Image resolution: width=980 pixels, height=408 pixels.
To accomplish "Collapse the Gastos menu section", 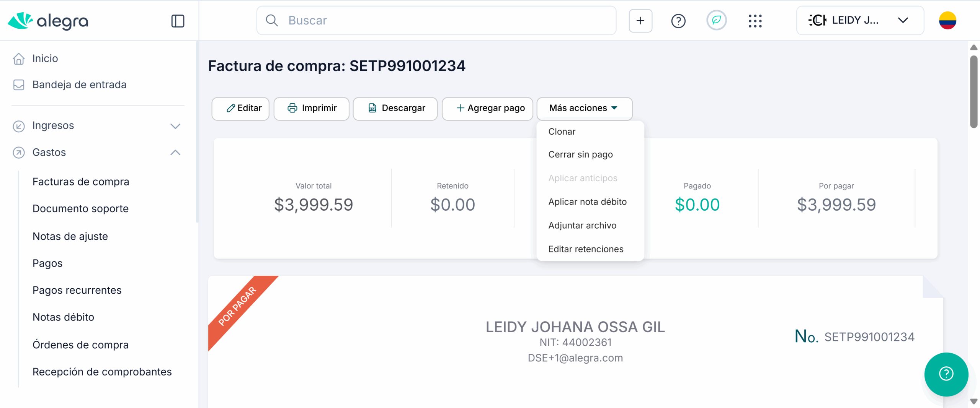I will [175, 153].
